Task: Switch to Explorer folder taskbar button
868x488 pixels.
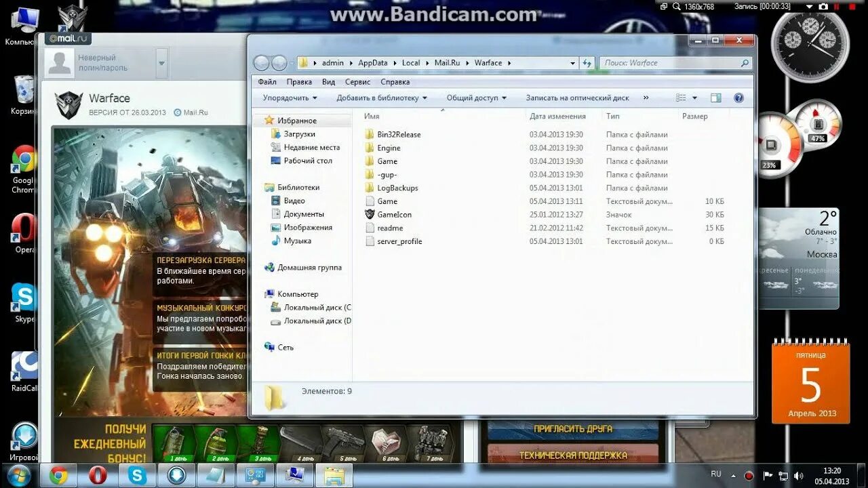Action: 334,476
